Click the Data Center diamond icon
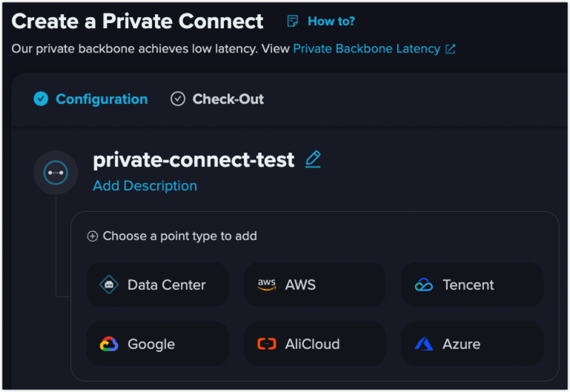This screenshot has height=392, width=570. click(109, 285)
